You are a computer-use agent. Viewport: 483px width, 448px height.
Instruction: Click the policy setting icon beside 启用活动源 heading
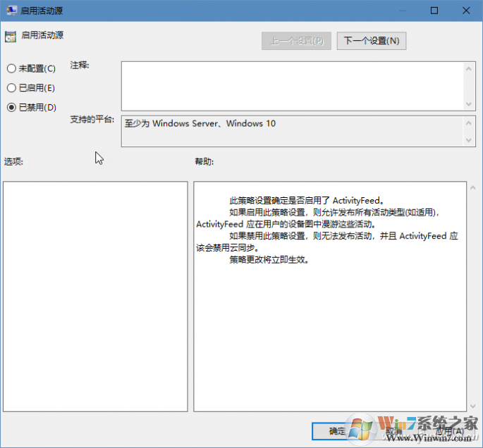pos(11,37)
